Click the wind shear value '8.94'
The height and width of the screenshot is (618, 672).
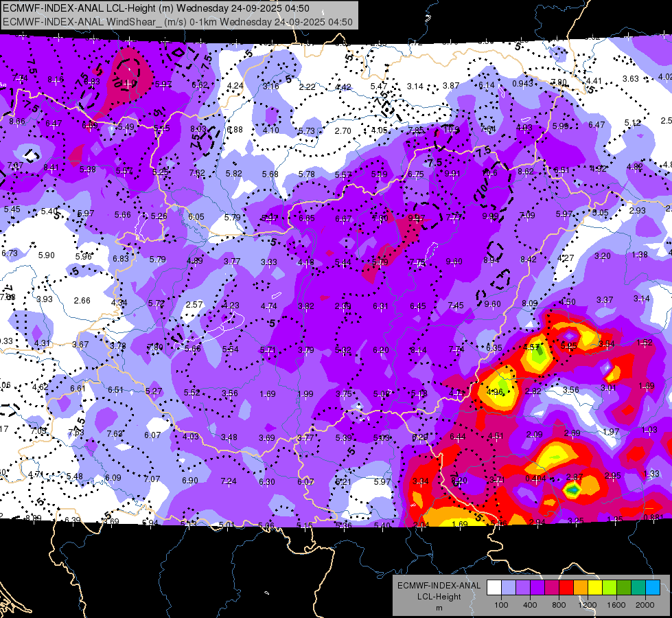tap(491, 260)
